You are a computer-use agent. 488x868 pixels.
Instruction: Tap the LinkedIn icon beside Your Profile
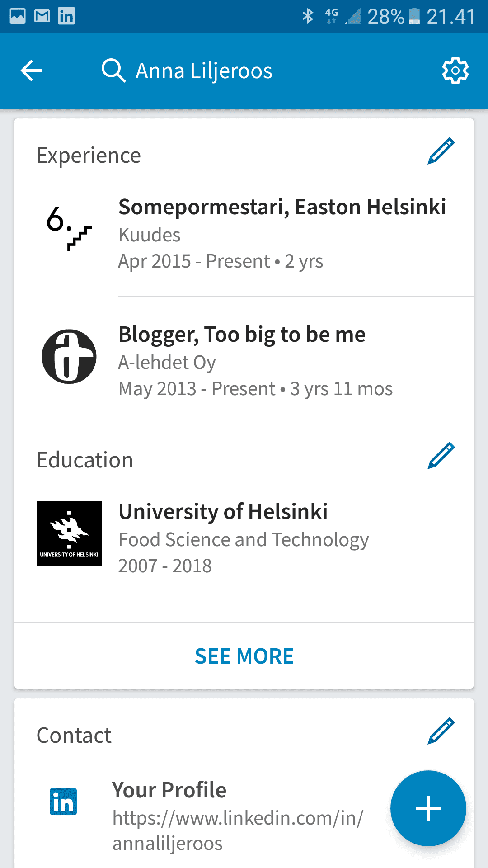point(63,802)
